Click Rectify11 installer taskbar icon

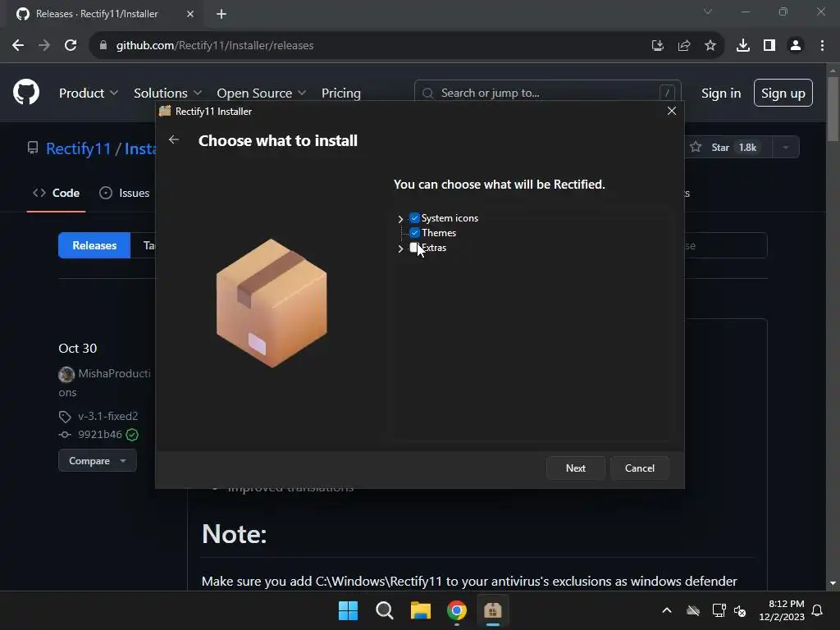(x=493, y=610)
